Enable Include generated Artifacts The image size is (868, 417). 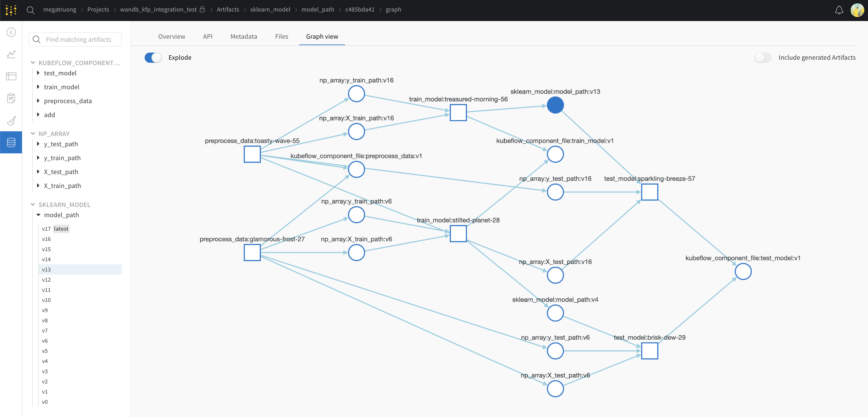tap(763, 58)
